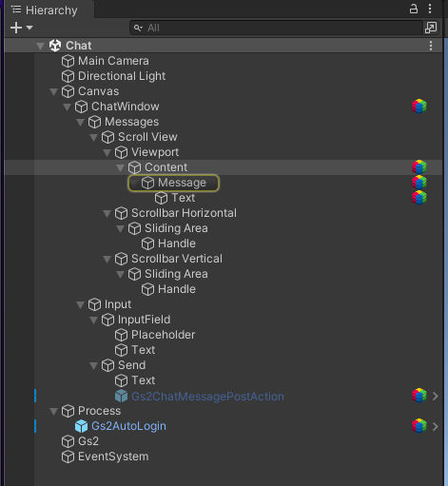
Task: Click the scene search type icon beside the search bar
Action: point(431,28)
